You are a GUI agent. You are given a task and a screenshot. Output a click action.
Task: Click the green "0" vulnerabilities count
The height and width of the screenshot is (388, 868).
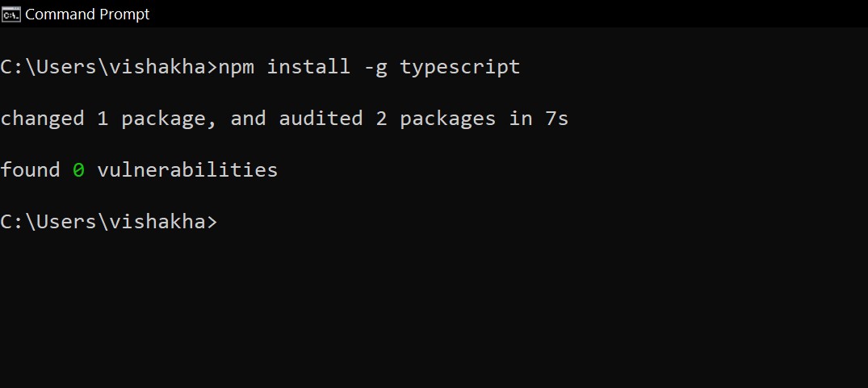point(78,170)
